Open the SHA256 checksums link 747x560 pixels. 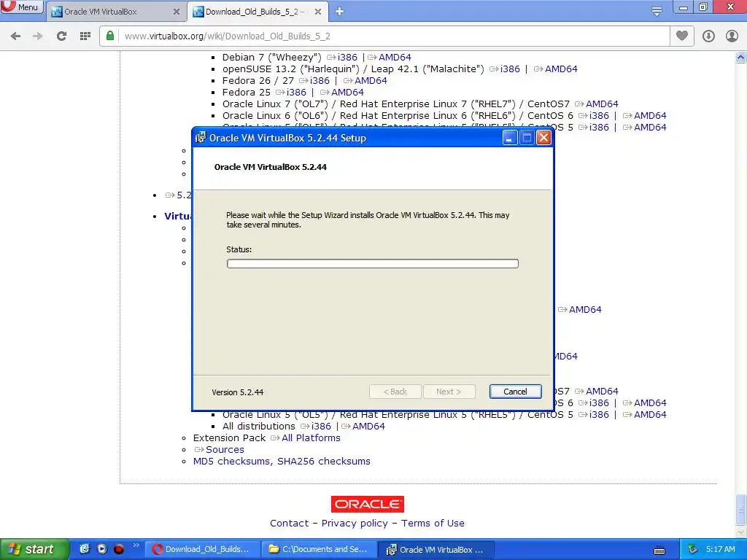[324, 462]
